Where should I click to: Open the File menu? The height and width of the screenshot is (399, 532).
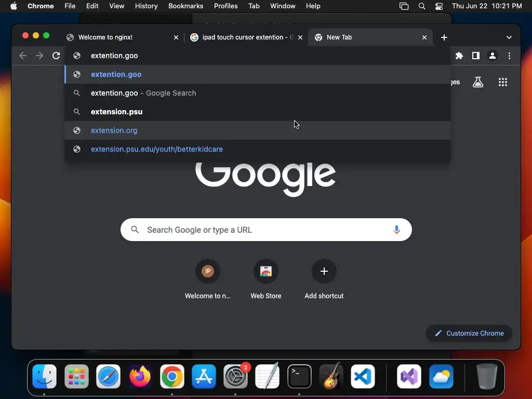point(70,6)
